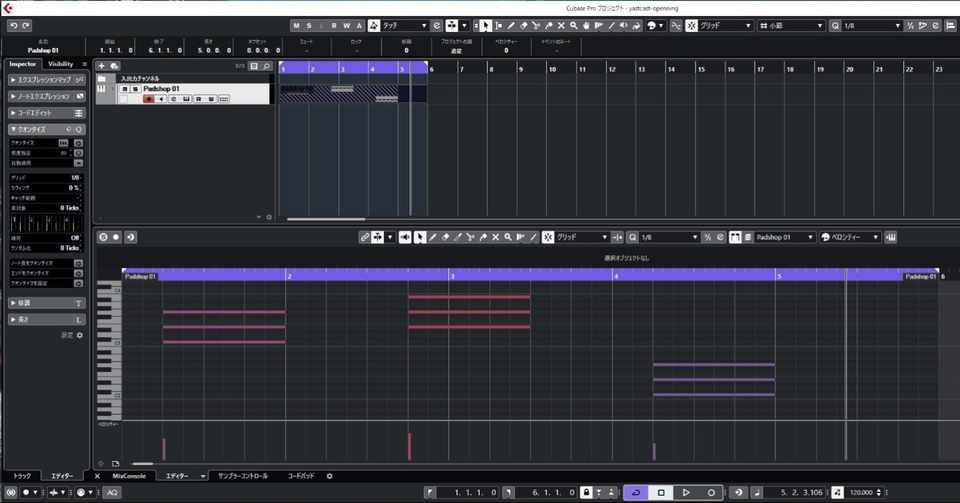Open the Padshop 01 part selector dropdown
Viewport: 960px width, 503px height.
[784, 237]
